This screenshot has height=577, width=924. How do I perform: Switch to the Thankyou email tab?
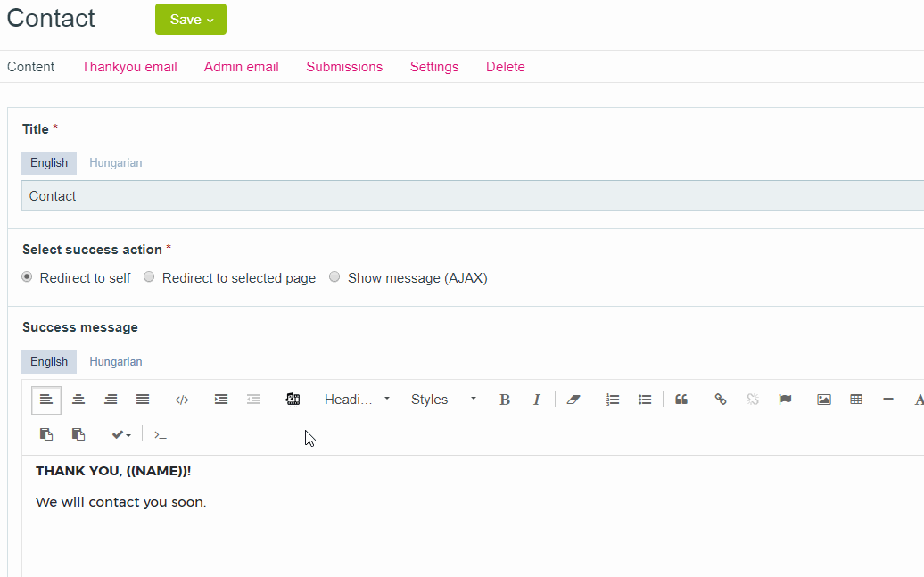click(129, 67)
